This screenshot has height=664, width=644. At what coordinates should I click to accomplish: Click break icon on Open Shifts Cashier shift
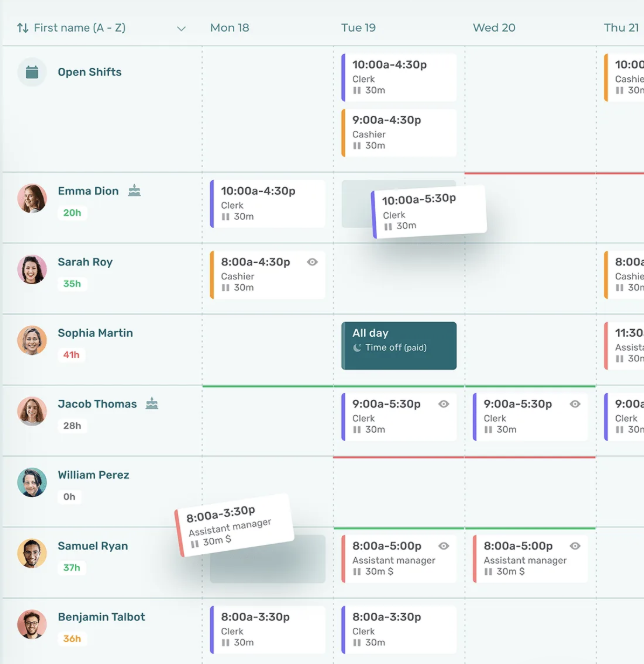click(x=357, y=146)
